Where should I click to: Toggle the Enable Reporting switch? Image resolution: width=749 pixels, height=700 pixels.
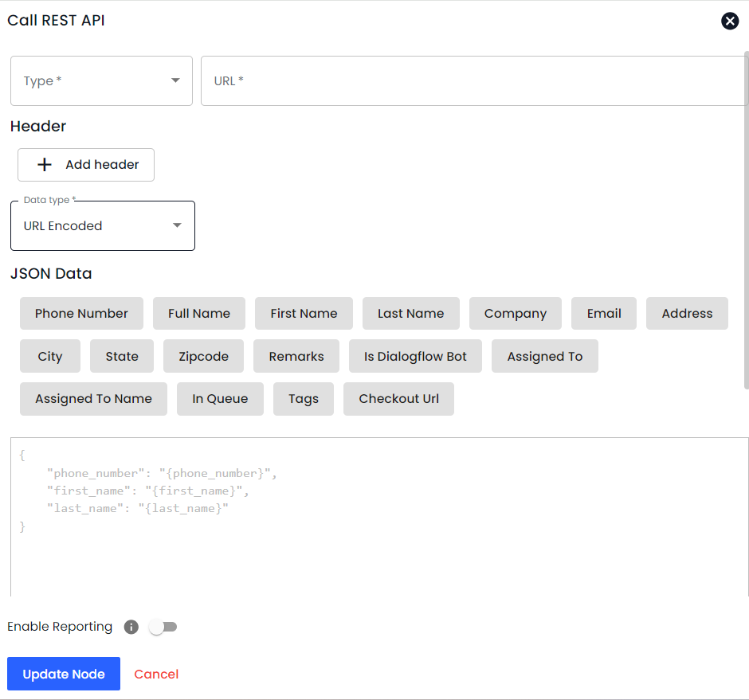[163, 627]
